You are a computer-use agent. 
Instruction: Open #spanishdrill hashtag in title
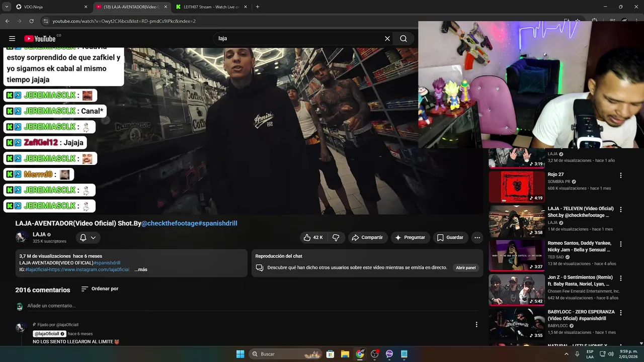(218, 223)
